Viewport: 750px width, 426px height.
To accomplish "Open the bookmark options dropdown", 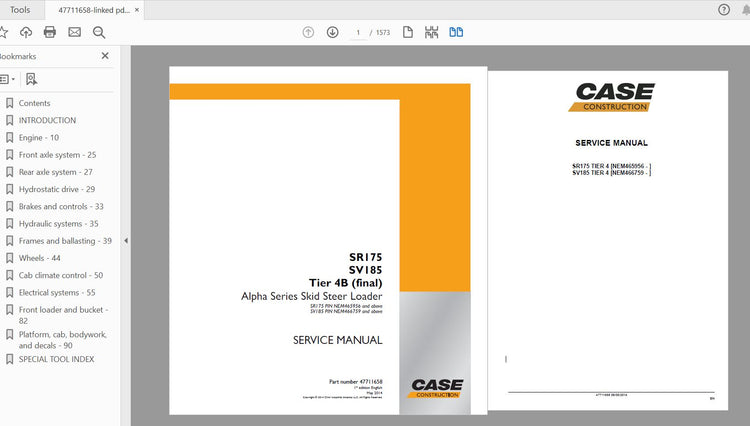I will click(7, 79).
